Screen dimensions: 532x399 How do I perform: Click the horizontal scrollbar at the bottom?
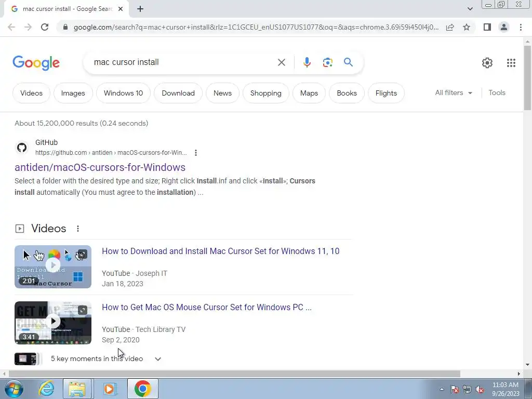[x=234, y=374]
